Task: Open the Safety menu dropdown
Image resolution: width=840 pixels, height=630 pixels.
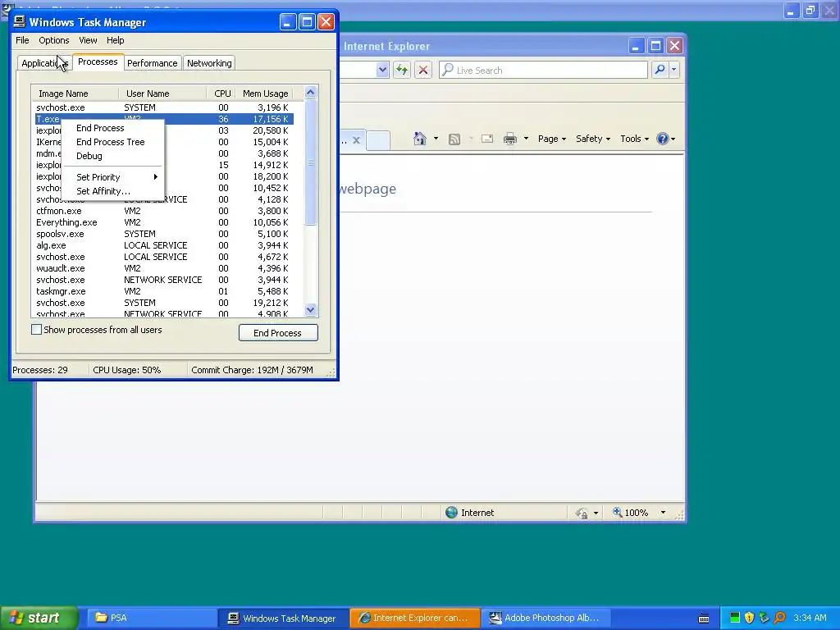Action: pos(593,139)
